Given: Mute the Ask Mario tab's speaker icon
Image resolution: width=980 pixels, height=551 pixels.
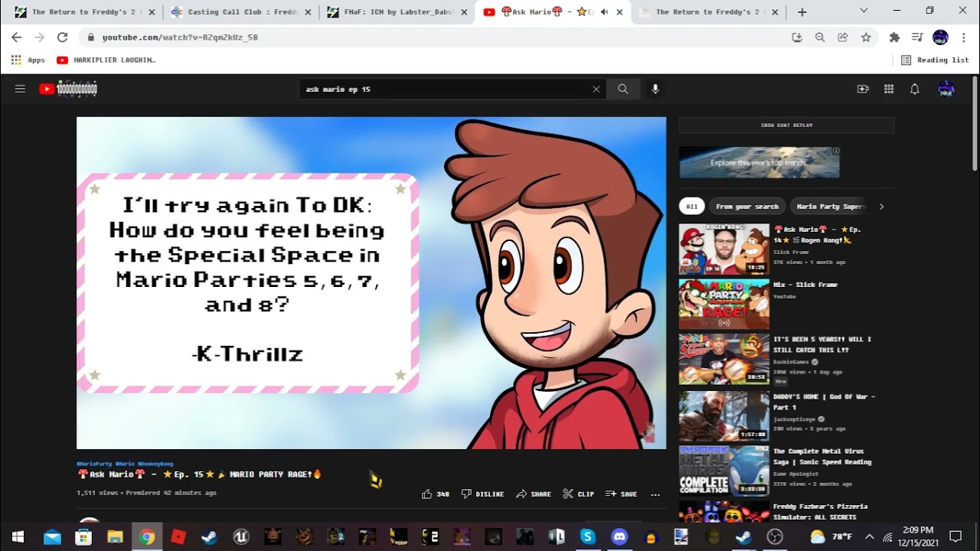Looking at the screenshot, I should [604, 12].
